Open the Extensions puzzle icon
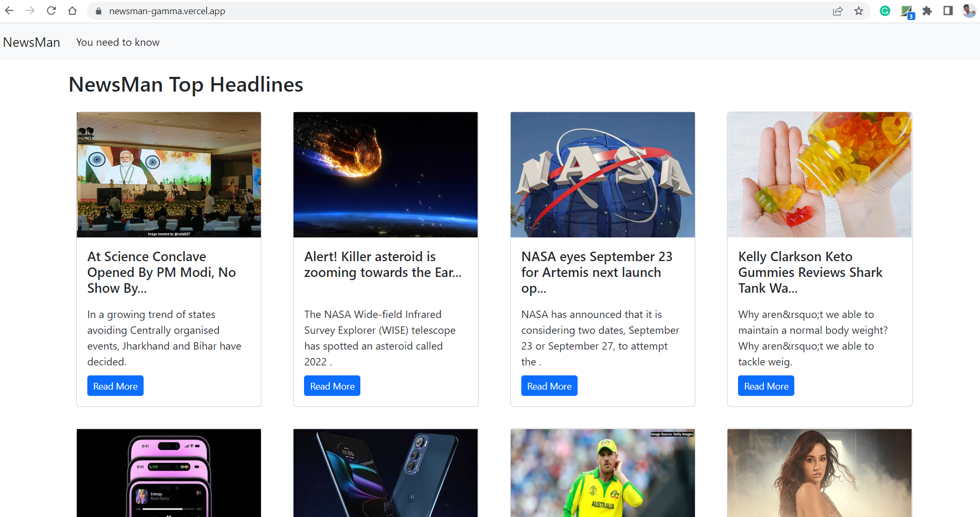The height and width of the screenshot is (517, 980). 927,11
